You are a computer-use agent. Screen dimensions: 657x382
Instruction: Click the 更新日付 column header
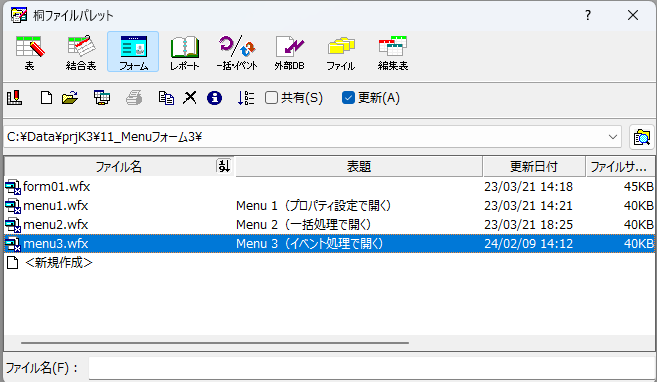(x=534, y=166)
